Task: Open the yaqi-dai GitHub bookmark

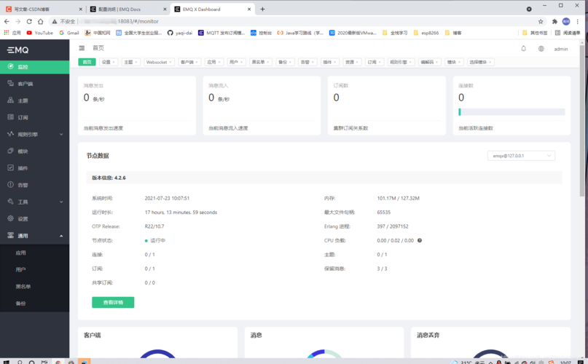Action: coord(180,33)
